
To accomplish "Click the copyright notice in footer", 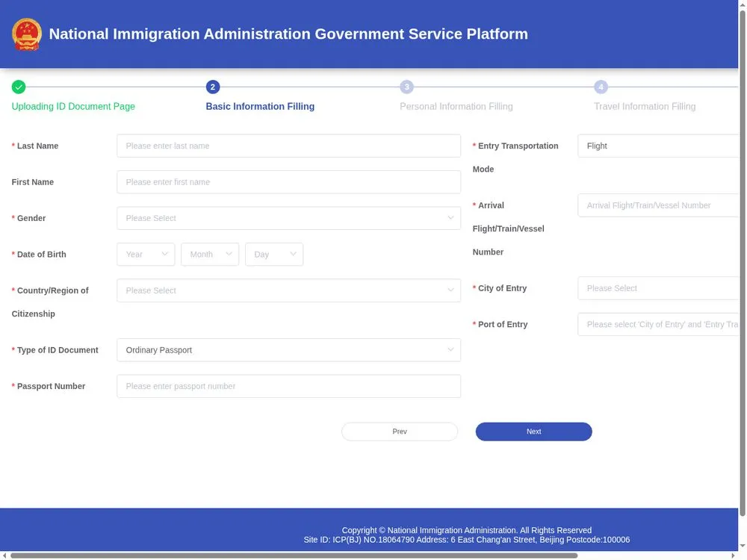I will point(466,530).
